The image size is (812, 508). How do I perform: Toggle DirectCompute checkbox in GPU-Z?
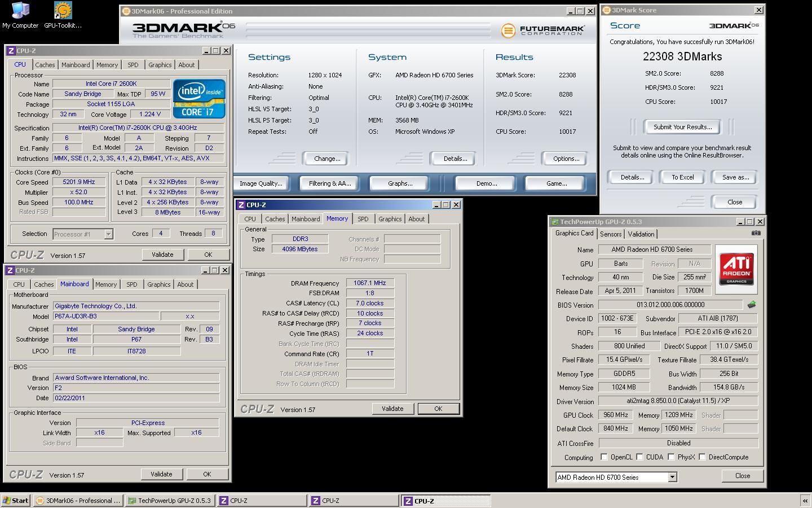click(702, 457)
